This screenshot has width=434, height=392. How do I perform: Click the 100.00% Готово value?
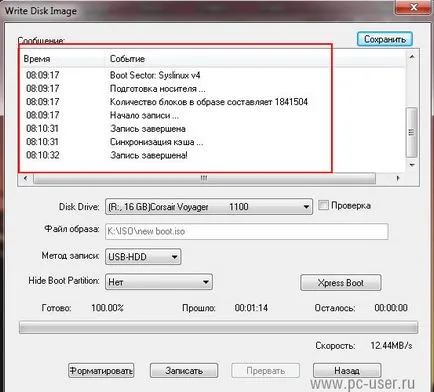107,307
